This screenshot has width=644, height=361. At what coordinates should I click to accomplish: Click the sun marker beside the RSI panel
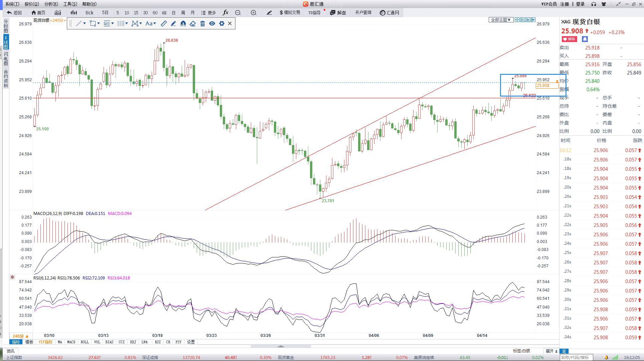(12, 277)
